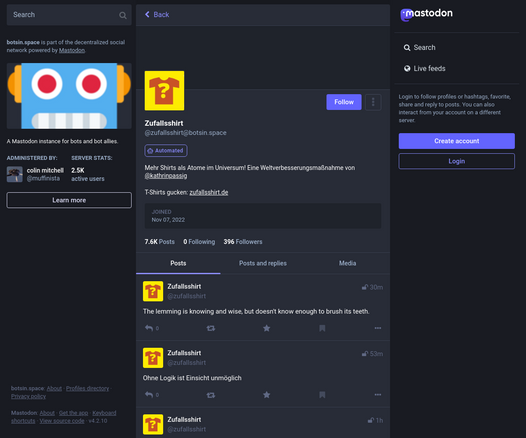Open Live feeds globe icon
This screenshot has width=526, height=438.
407,68
